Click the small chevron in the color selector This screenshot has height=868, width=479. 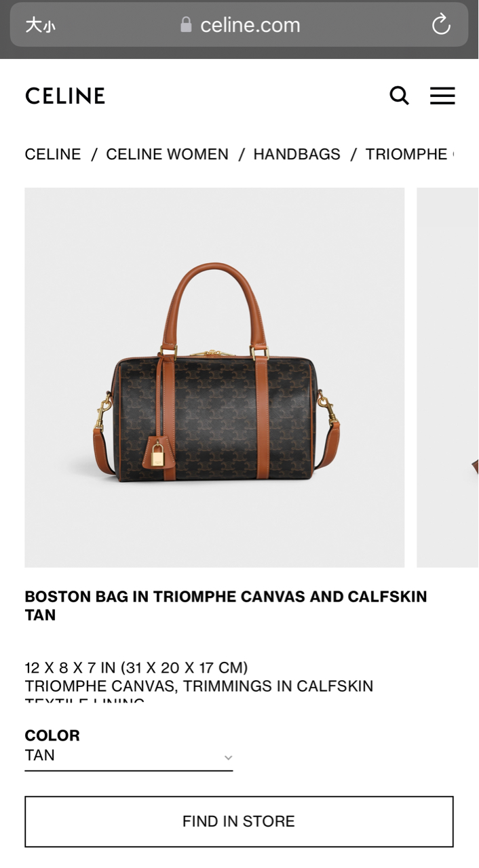[229, 757]
